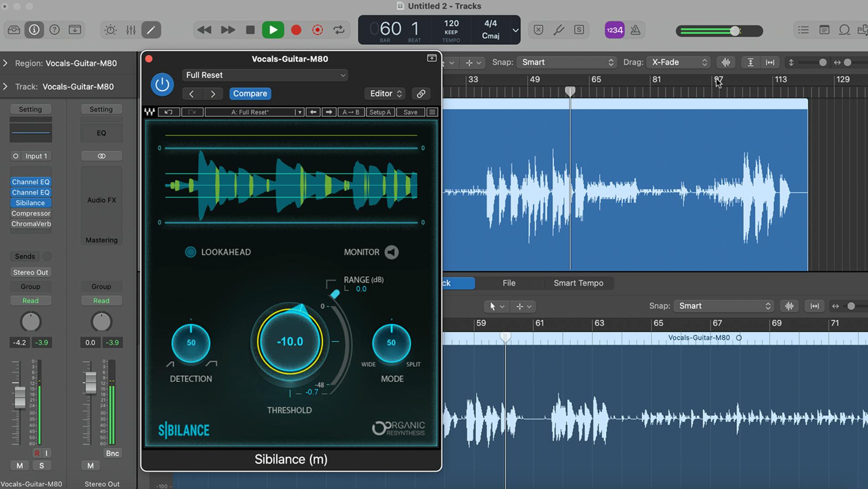Open the Drag mode X-Fade dropdown
Image resolution: width=868 pixels, height=489 pixels.
point(679,62)
